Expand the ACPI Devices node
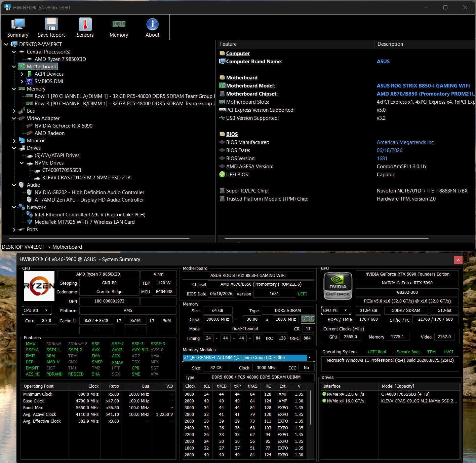 [x=22, y=74]
